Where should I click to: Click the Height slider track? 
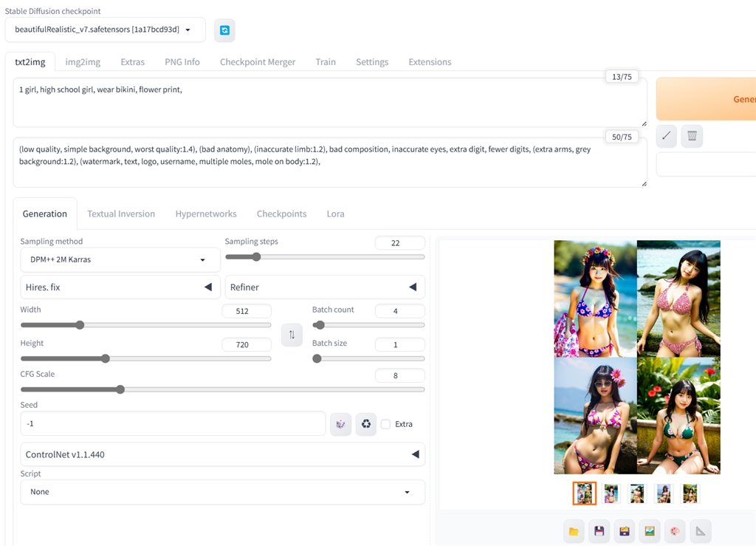[x=145, y=359]
